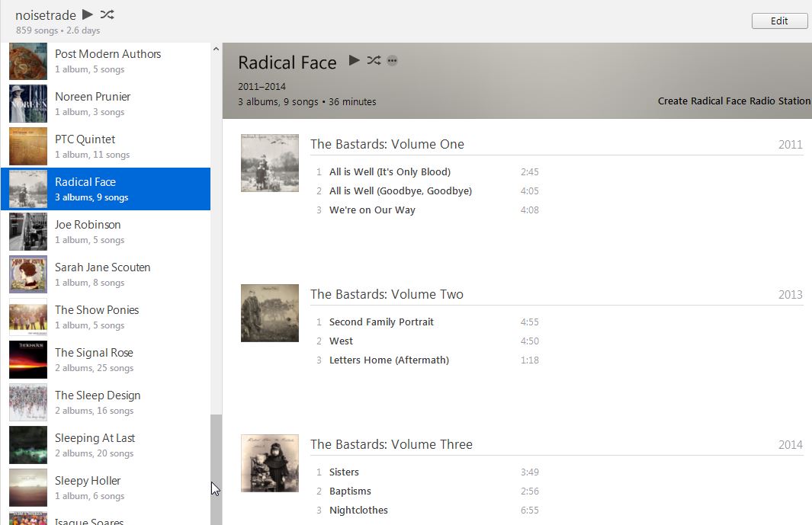Select The Bastards: Volume One title
Screen dimensions: 812x525
point(387,144)
